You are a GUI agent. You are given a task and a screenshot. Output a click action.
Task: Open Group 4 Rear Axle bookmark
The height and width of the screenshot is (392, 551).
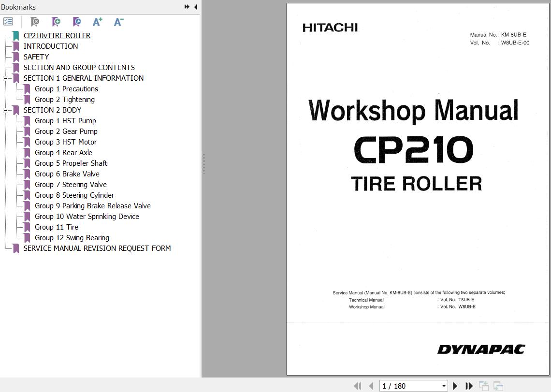[x=64, y=153]
